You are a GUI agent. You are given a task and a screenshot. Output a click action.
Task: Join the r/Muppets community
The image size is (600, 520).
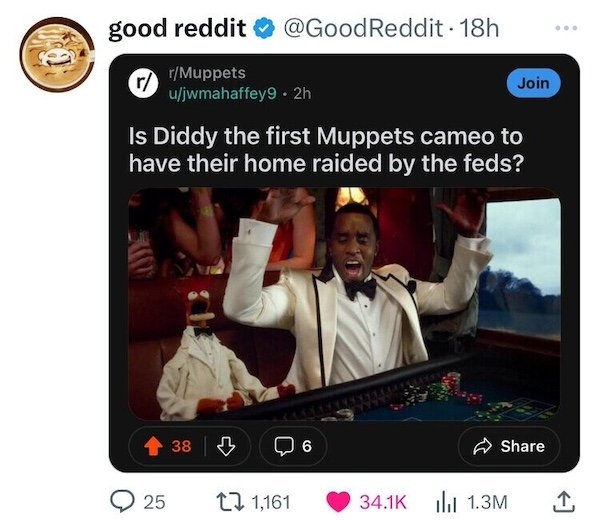click(x=533, y=83)
